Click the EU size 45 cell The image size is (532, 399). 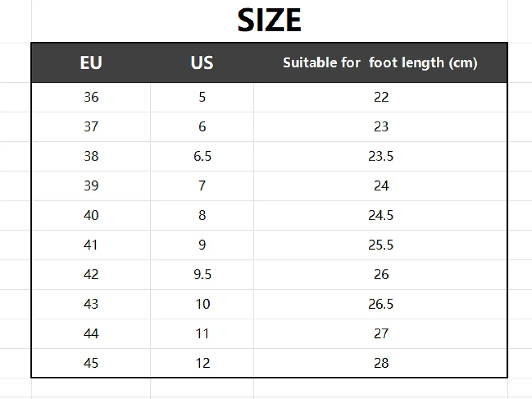(91, 363)
